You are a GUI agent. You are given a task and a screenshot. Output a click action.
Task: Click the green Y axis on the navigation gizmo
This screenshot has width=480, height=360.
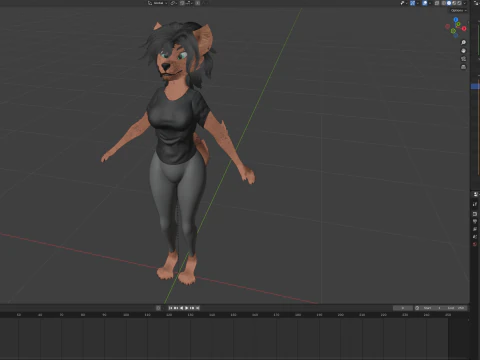[x=458, y=24]
